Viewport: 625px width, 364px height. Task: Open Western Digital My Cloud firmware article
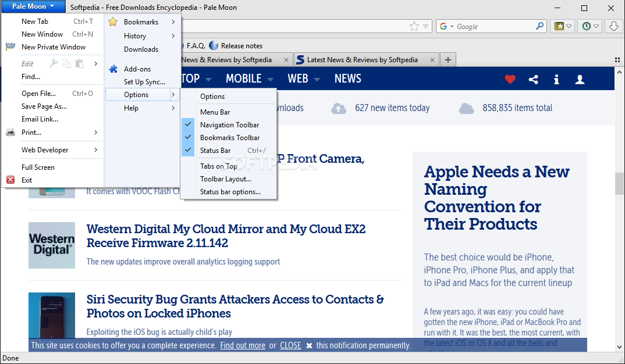226,235
